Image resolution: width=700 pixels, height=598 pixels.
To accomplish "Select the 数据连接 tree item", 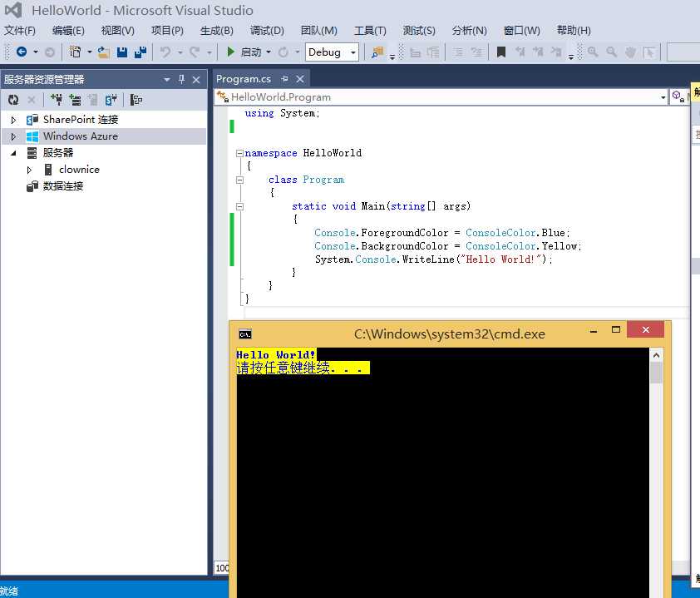I will 63,186.
